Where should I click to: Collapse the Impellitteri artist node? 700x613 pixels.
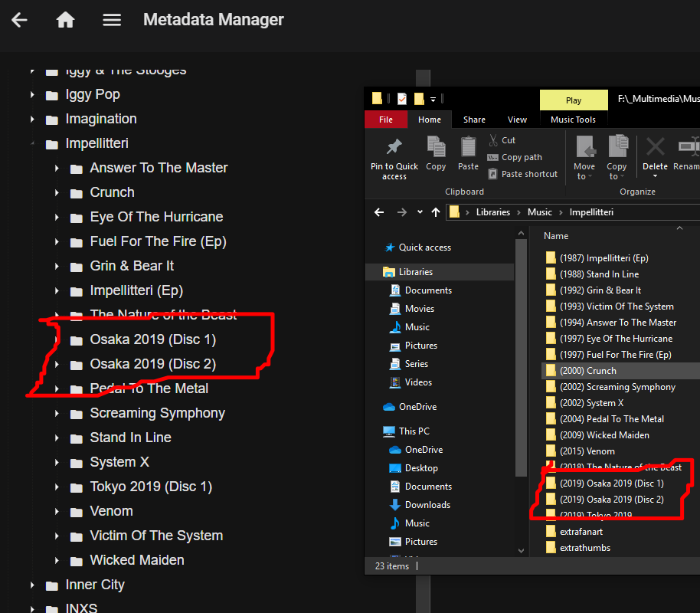pos(32,144)
